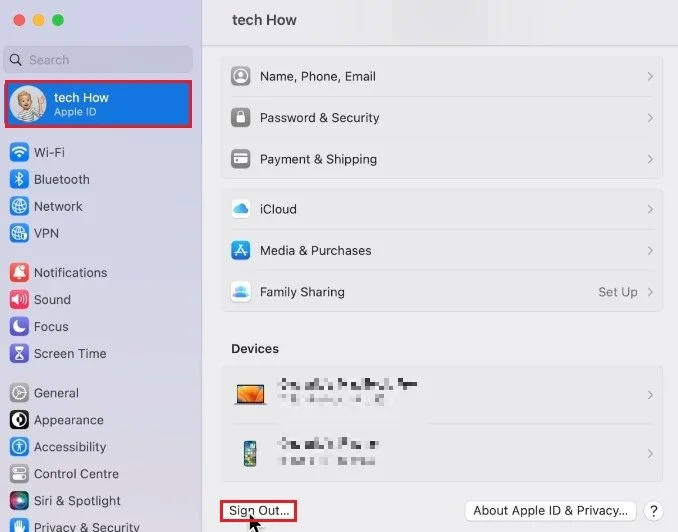678x532 pixels.
Task: Click in the Search field
Action: (98, 60)
